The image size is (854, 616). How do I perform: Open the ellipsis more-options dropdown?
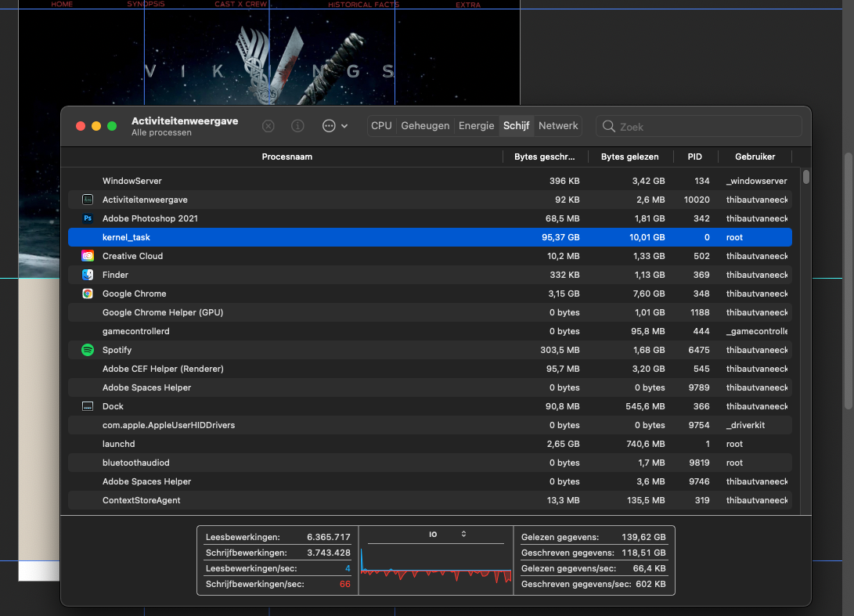pyautogui.click(x=334, y=126)
